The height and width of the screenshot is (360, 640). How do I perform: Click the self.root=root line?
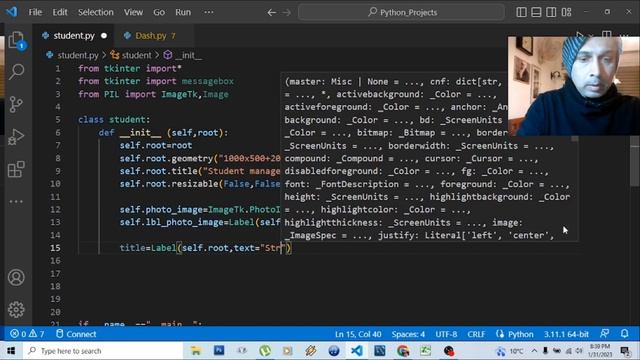156,145
